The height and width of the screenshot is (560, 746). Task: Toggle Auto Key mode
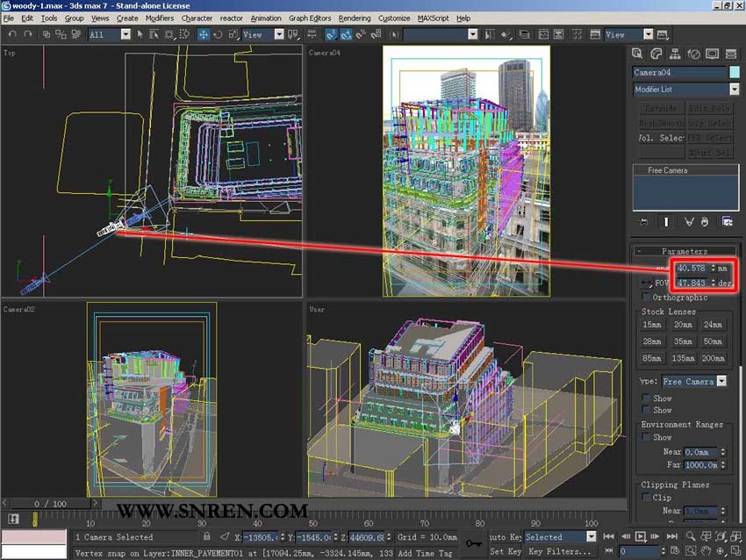[506, 536]
